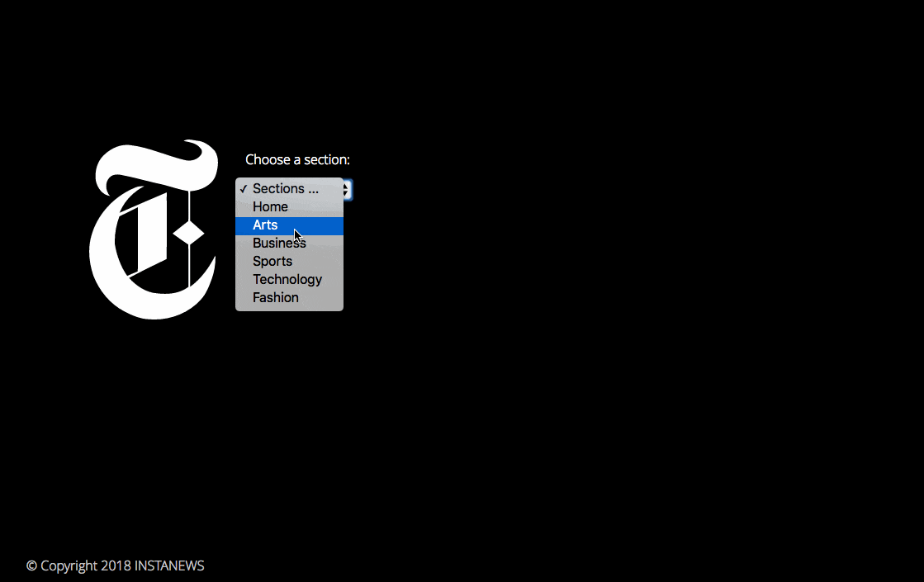Image resolution: width=924 pixels, height=582 pixels.
Task: Select Technology from the dropdown
Action: pos(289,281)
